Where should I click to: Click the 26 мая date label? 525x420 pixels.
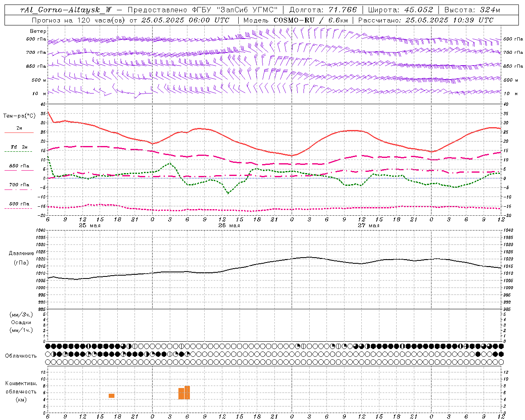[x=229, y=226]
